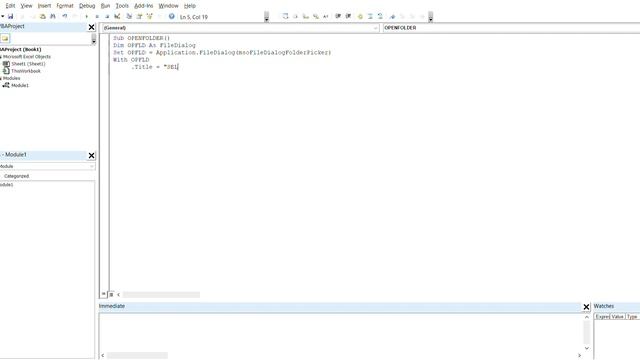
Task: Select Module1 in project tree
Action: [20, 85]
